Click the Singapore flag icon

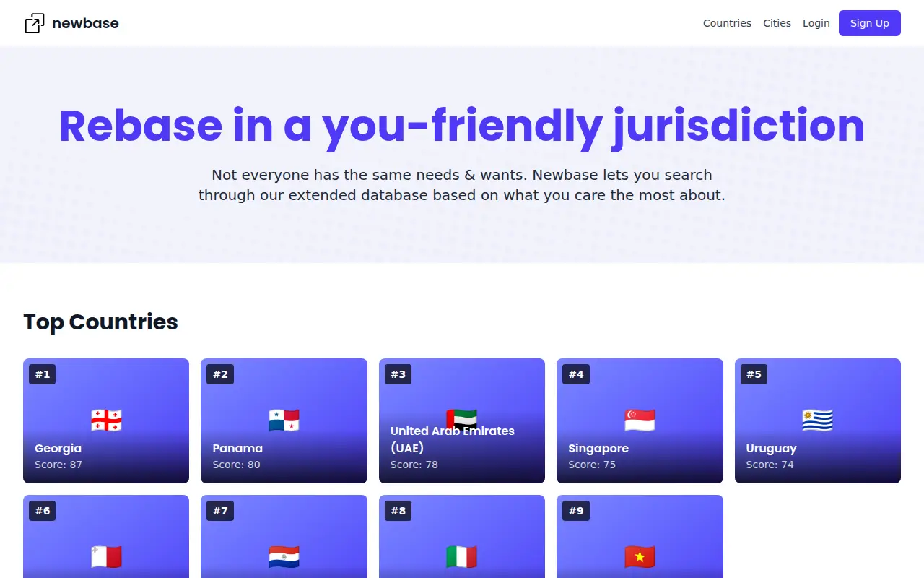pyautogui.click(x=640, y=420)
